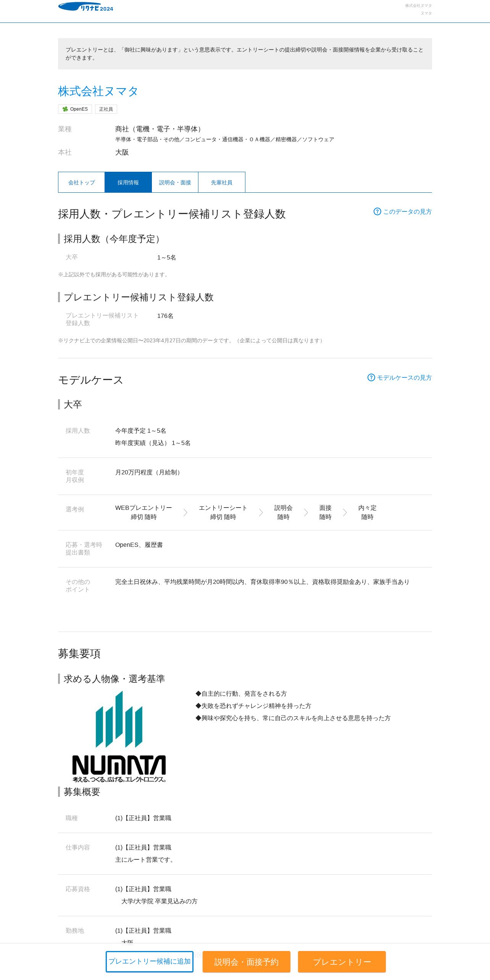Click the 正社員 tag badge
490x980 pixels.
pos(106,109)
